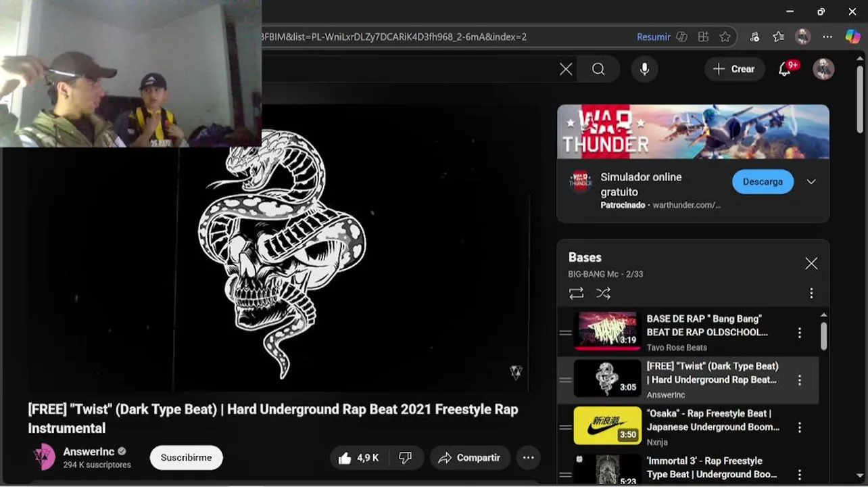Open options for the Osaka video
The height and width of the screenshot is (487, 868).
799,427
